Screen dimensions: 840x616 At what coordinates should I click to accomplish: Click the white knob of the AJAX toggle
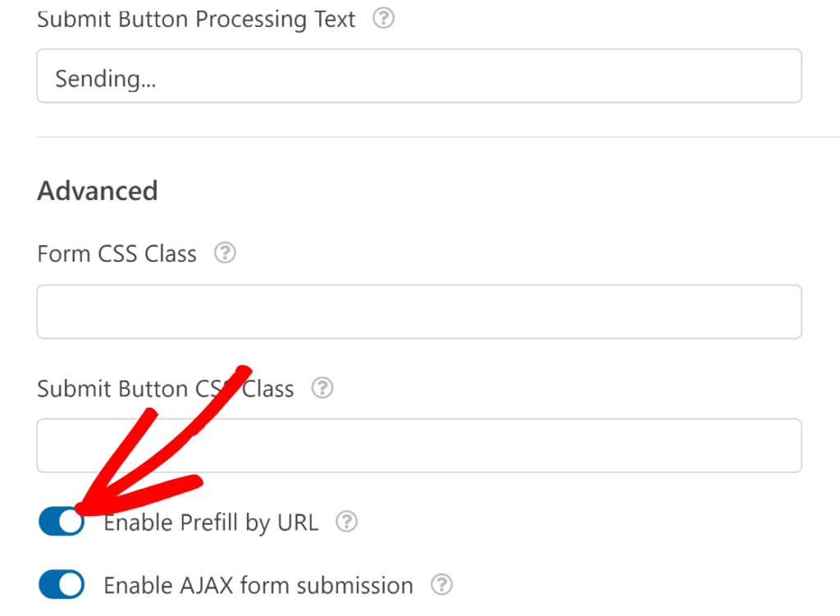click(x=71, y=584)
